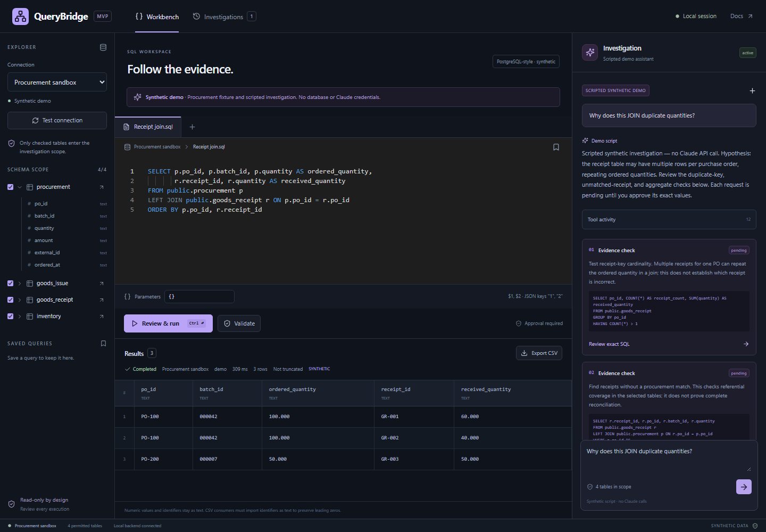Screen dimensions: 766x532
Task: Open goods_receipt table arrow icon
Action: [x=102, y=300]
